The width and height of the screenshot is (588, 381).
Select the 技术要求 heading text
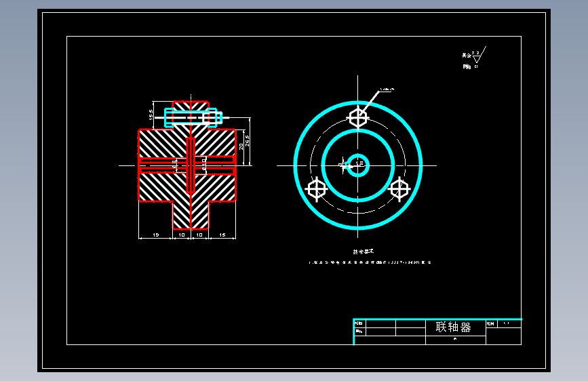pyautogui.click(x=363, y=252)
